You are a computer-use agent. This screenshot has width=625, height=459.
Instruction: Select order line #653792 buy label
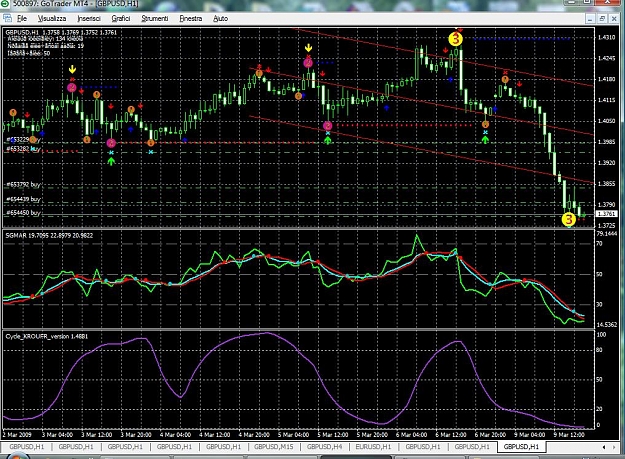(x=23, y=184)
